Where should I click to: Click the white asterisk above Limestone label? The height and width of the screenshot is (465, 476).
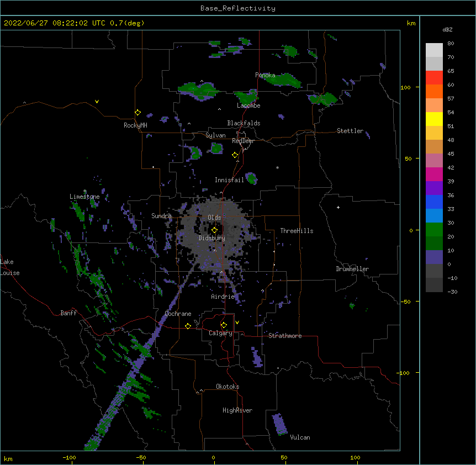click(84, 191)
